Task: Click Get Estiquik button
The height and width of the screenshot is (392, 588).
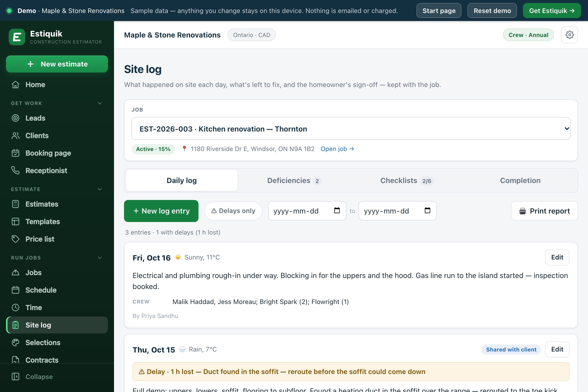Action: [552, 10]
